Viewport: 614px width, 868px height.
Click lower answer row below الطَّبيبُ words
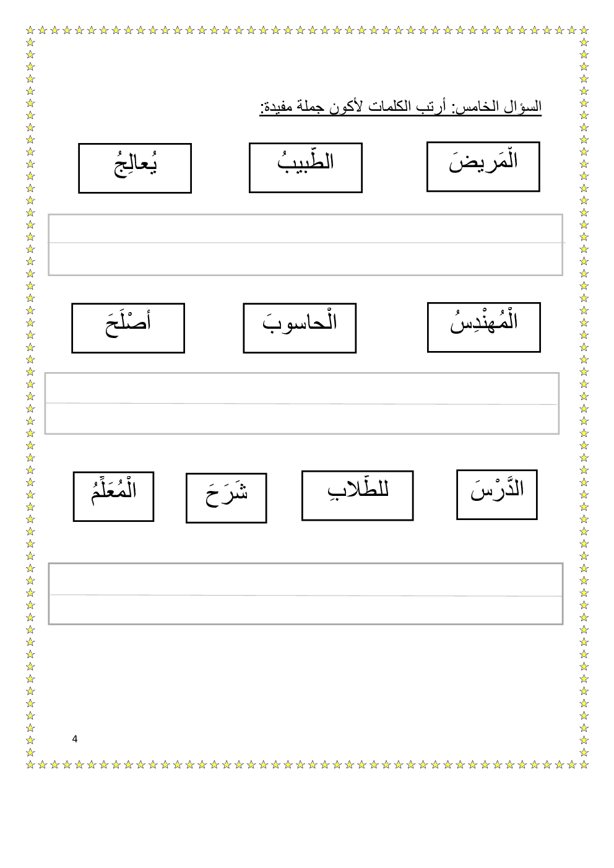point(305,259)
